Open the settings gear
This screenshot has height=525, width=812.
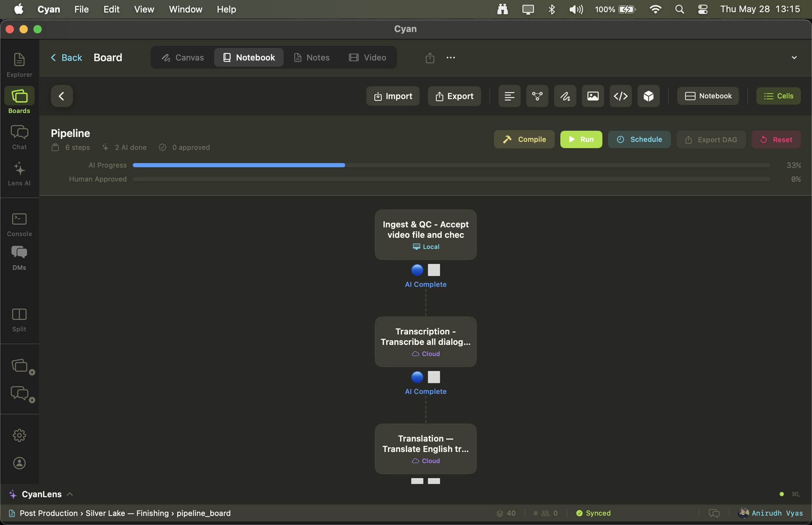19,435
